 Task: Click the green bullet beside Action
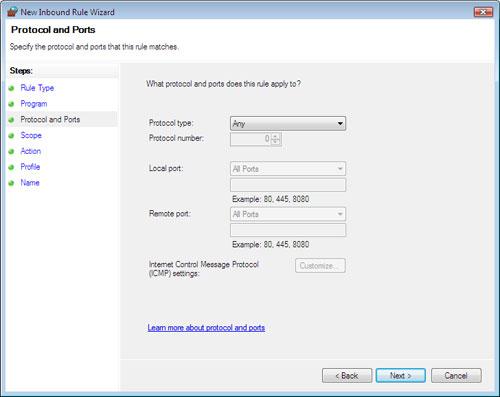pyautogui.click(x=11, y=152)
